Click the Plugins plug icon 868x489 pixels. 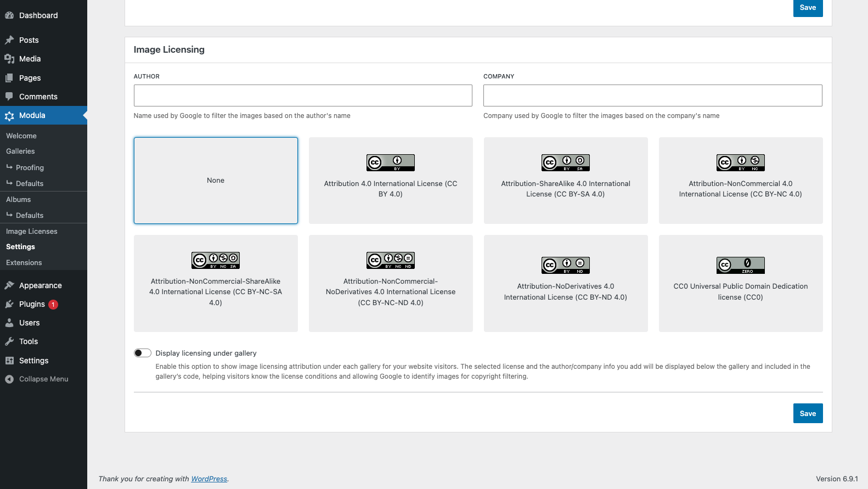coord(9,304)
